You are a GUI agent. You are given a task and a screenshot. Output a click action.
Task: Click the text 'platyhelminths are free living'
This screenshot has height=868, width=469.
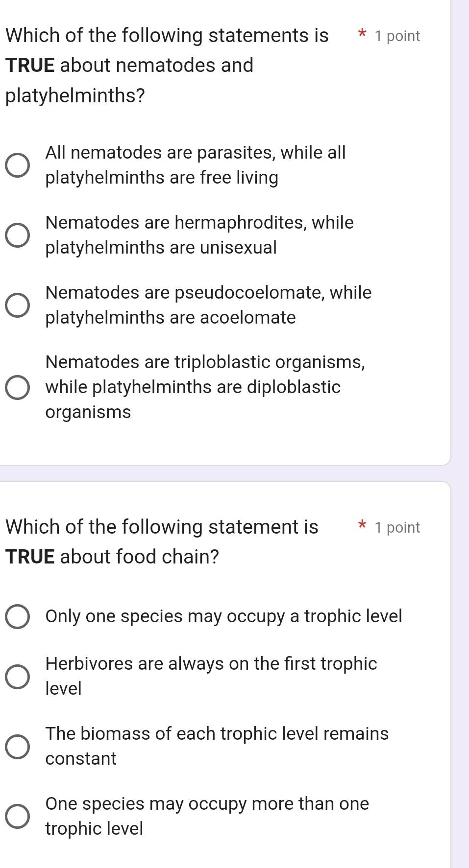[x=162, y=178]
